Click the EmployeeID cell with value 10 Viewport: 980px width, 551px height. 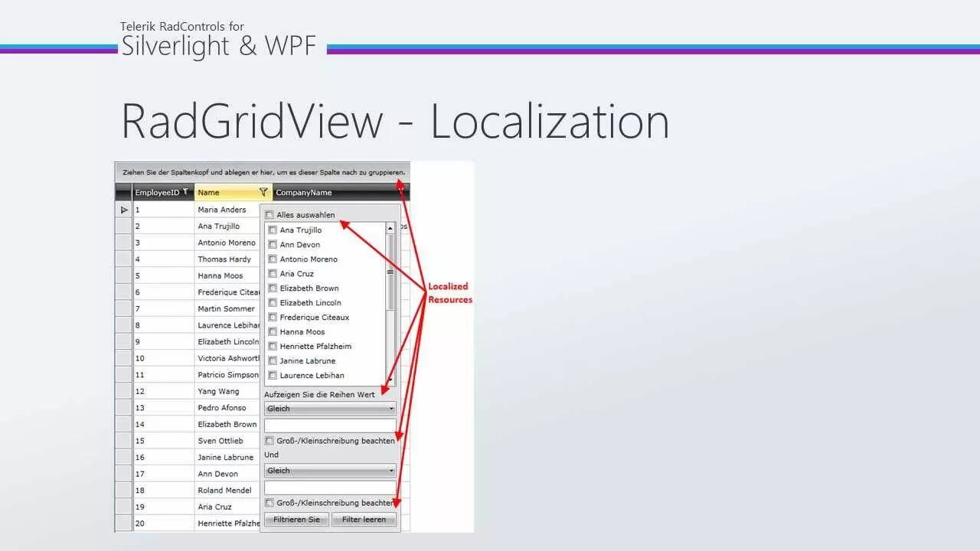[x=164, y=358]
